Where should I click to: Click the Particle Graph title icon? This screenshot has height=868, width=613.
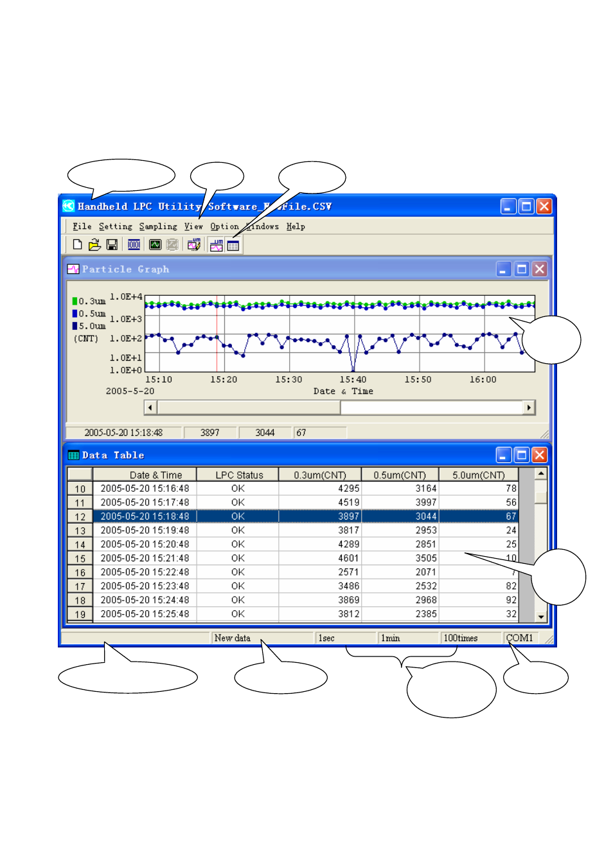click(73, 269)
